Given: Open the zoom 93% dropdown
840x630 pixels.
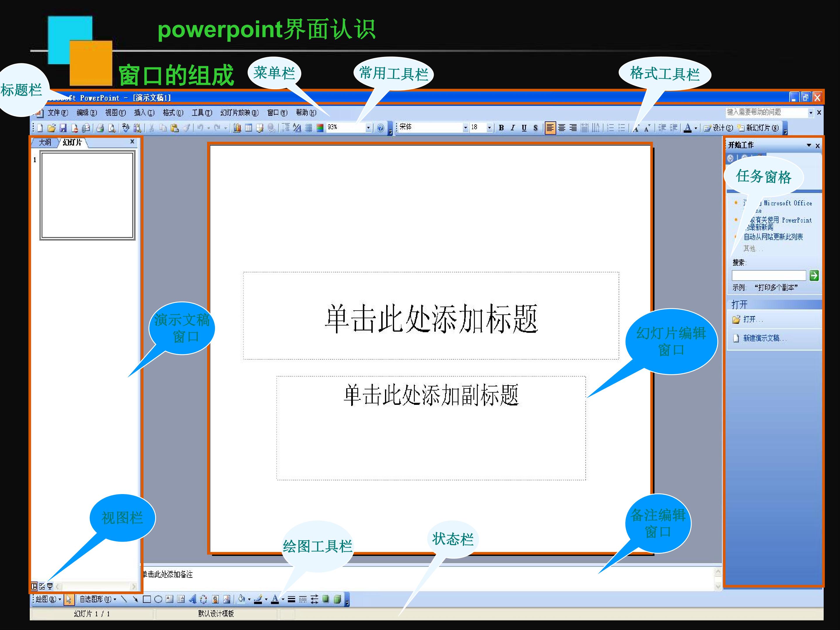Looking at the screenshot, I should click(368, 128).
